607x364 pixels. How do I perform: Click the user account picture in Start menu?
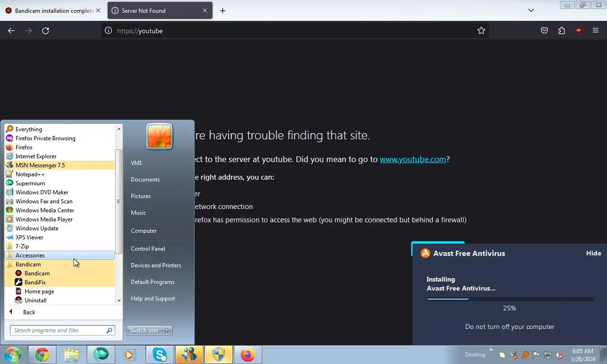pyautogui.click(x=159, y=136)
